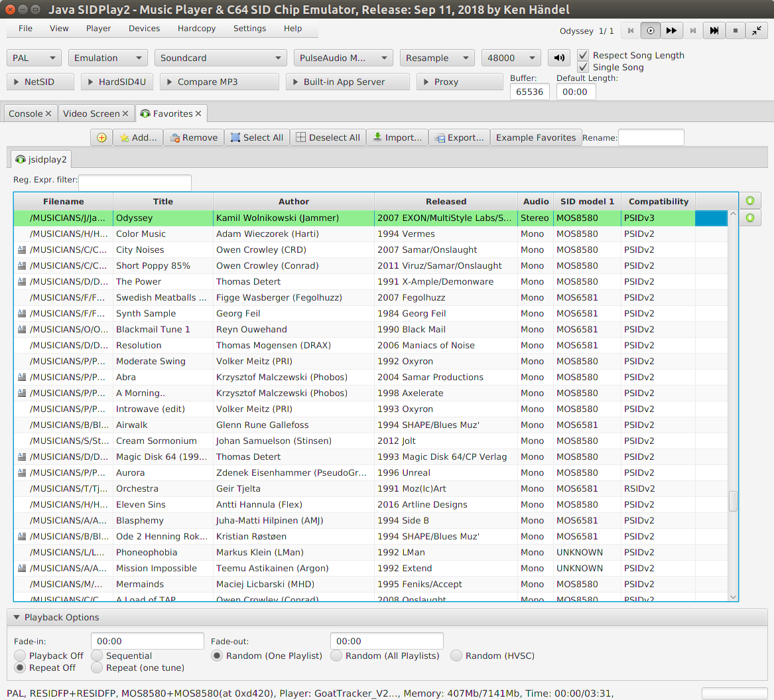Mute audio with the speaker icon

(x=559, y=58)
